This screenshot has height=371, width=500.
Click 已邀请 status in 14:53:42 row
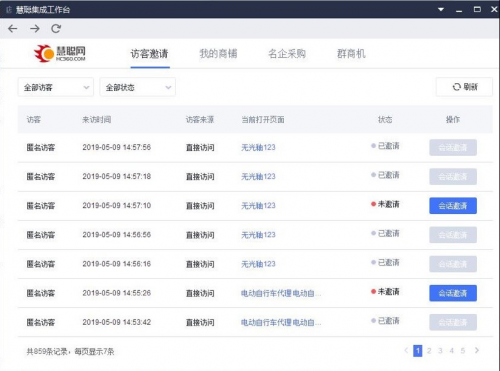(x=385, y=321)
